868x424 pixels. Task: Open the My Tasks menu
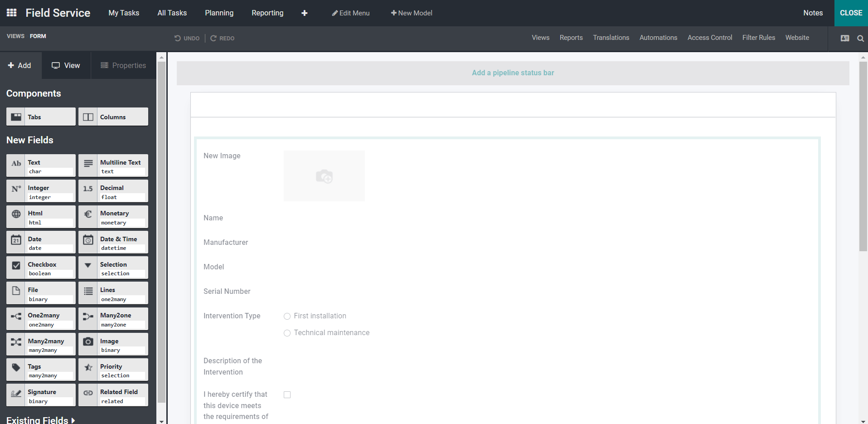pos(124,13)
